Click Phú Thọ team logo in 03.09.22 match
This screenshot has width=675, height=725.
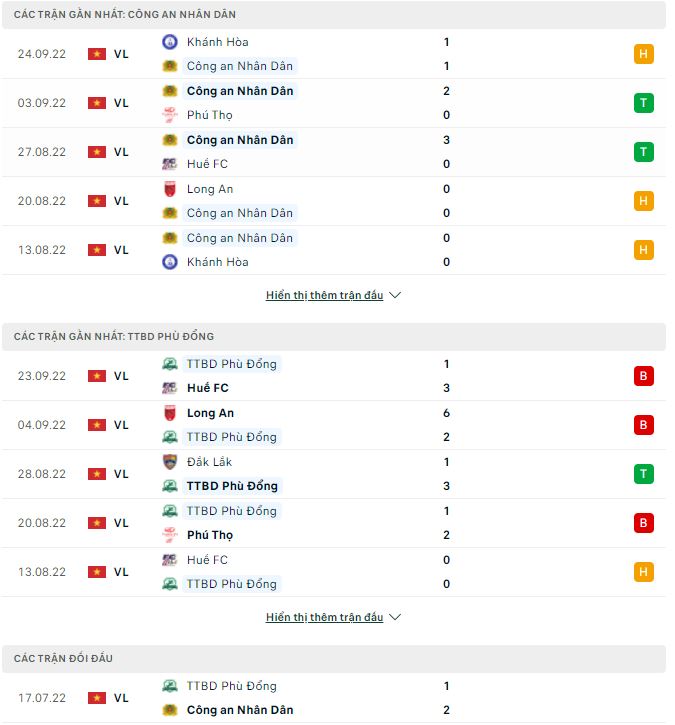170,115
